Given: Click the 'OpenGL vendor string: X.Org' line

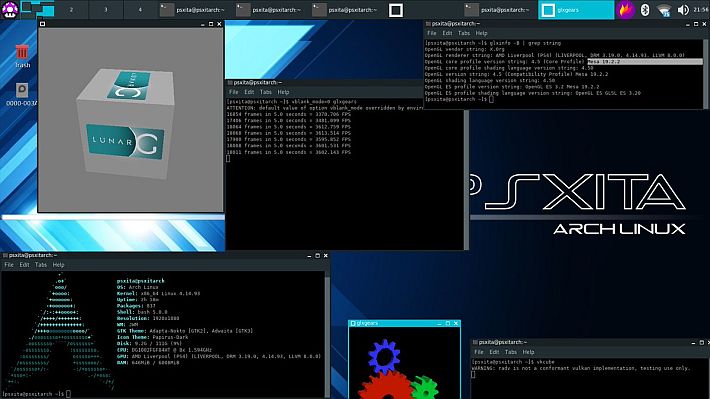Looking at the screenshot, I should click(464, 49).
